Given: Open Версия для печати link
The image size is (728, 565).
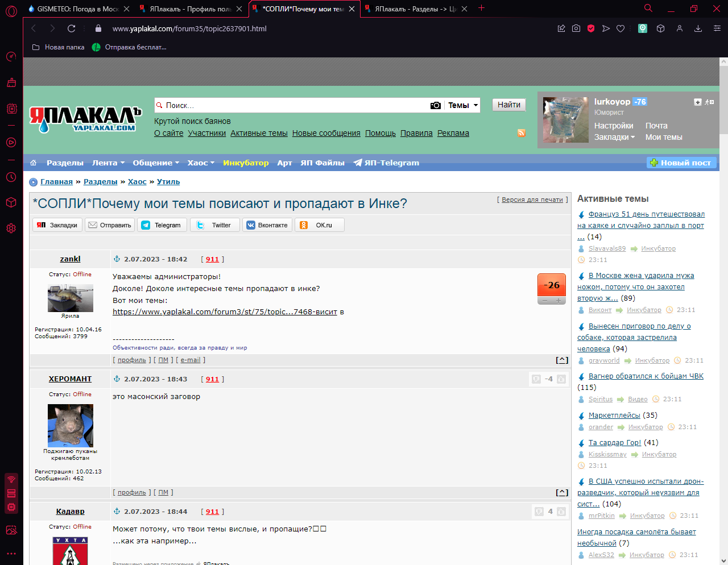Looking at the screenshot, I should click(532, 200).
